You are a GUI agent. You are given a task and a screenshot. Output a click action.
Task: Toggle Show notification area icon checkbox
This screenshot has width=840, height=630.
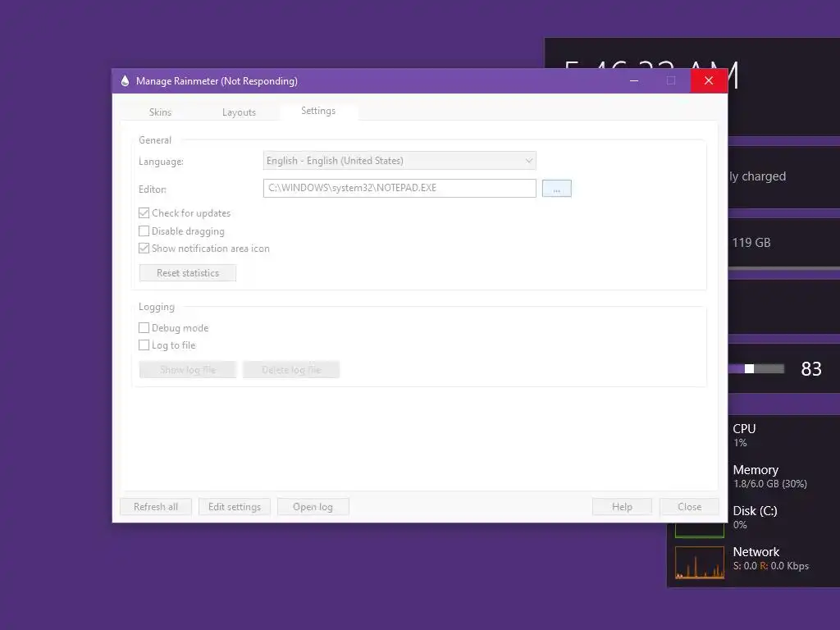[144, 248]
